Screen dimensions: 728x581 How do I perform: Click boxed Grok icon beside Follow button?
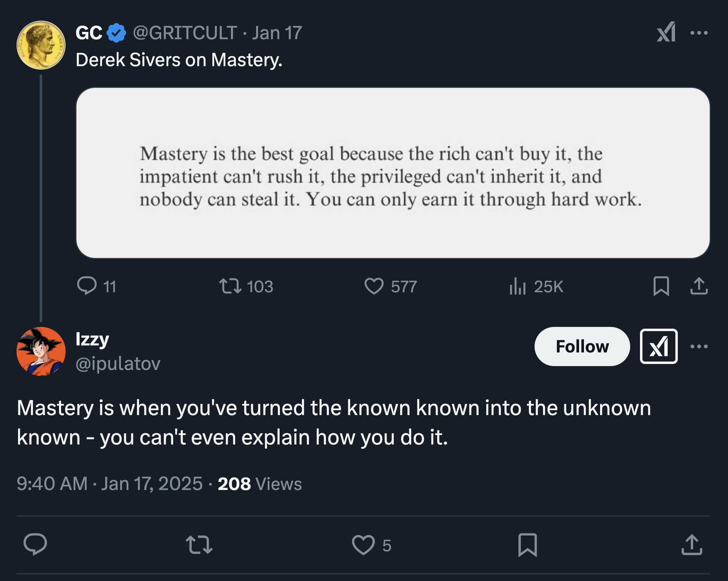pos(659,347)
